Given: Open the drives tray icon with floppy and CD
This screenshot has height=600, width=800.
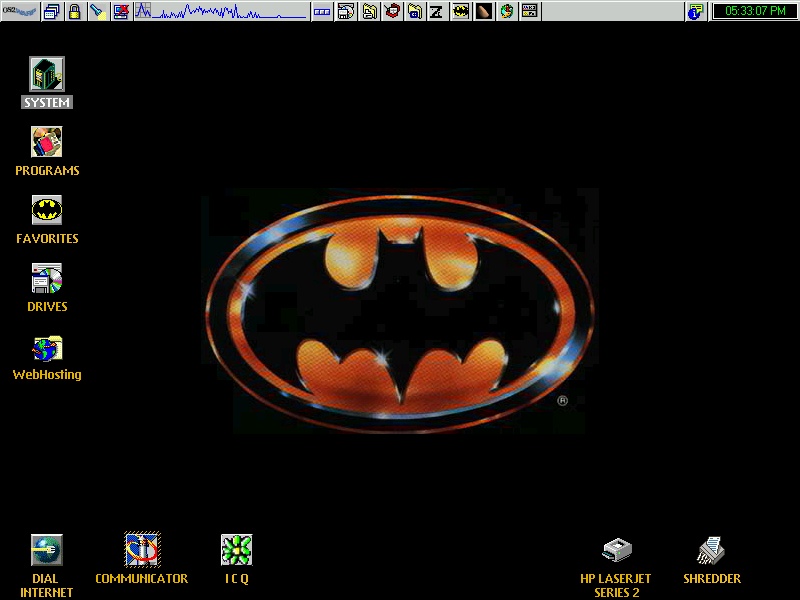Looking at the screenshot, I should click(x=346, y=11).
